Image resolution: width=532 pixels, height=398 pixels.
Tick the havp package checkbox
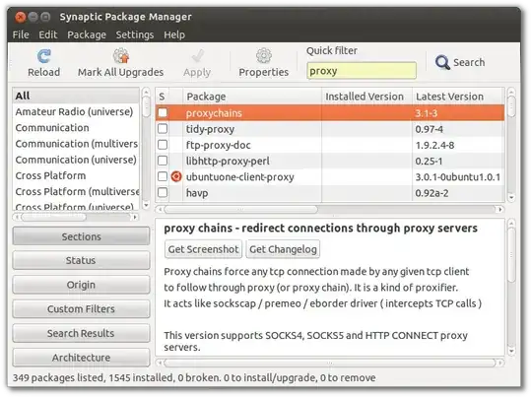[x=163, y=192]
